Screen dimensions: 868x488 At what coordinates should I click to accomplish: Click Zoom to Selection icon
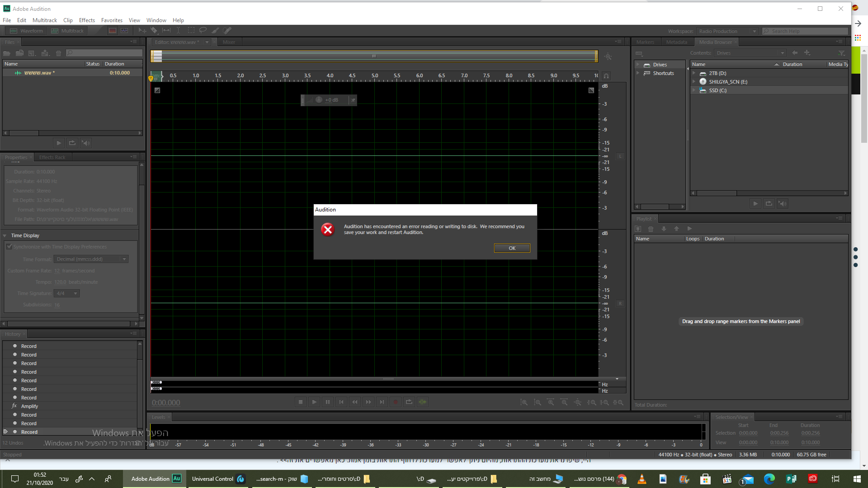(x=618, y=402)
